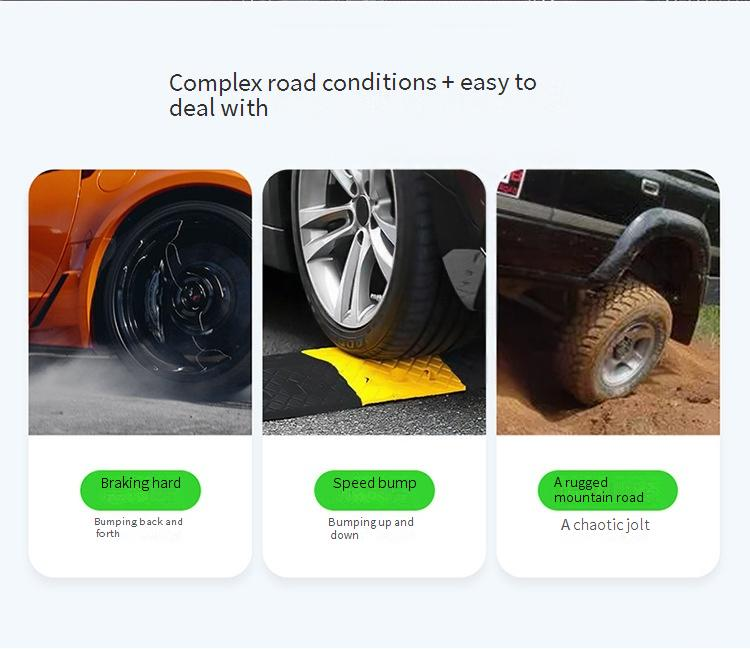Viewport: 750px width, 649px height.
Task: Click the red sign behind the truck
Action: (x=511, y=182)
